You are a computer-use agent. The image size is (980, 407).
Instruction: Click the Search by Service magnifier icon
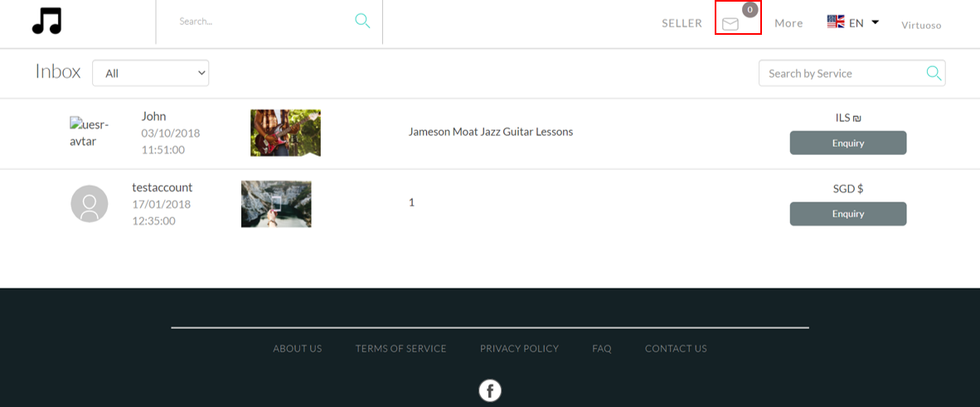tap(934, 73)
